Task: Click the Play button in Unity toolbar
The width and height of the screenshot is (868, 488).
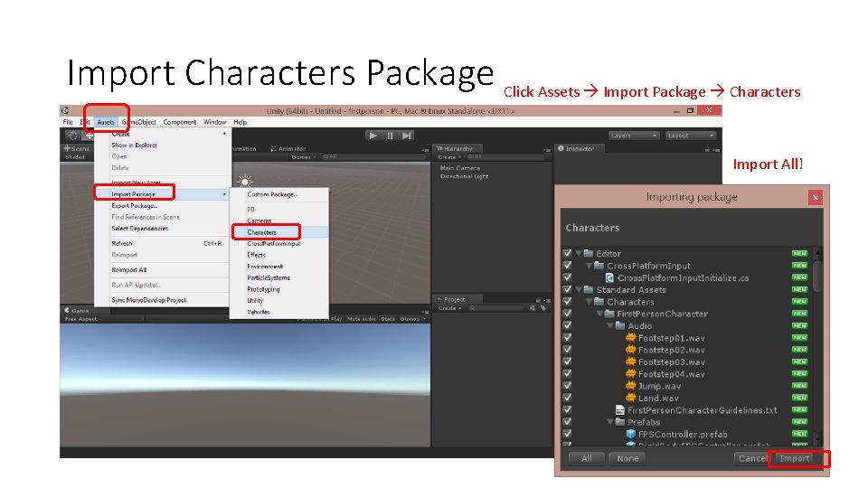Action: coord(373,136)
